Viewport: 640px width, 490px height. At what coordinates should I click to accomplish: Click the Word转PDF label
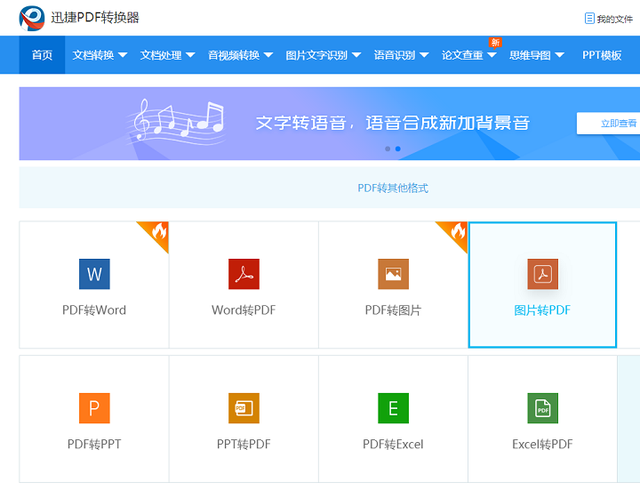[244, 310]
